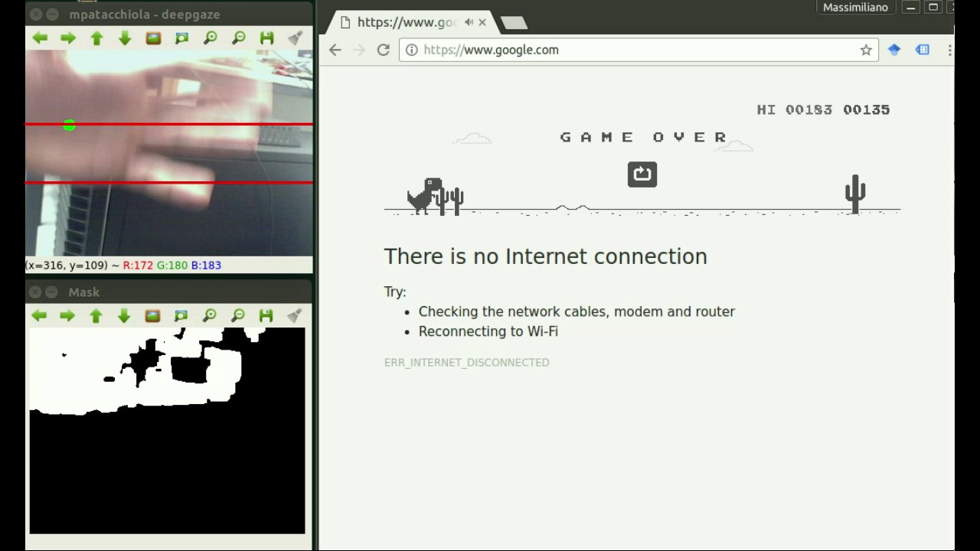Image resolution: width=980 pixels, height=551 pixels.
Task: Click "Checking the network cables, modem and router"
Action: [x=577, y=311]
